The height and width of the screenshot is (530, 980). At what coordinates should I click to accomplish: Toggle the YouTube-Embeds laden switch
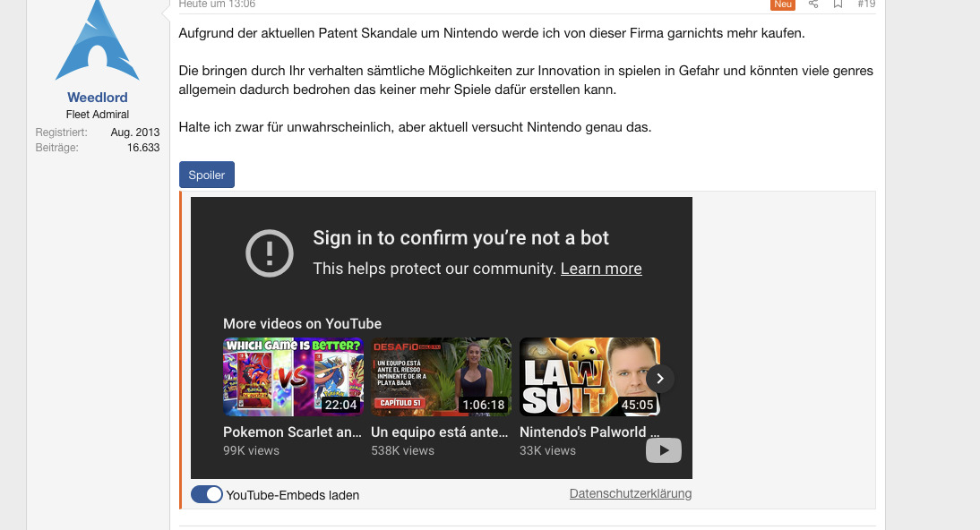[x=207, y=494]
